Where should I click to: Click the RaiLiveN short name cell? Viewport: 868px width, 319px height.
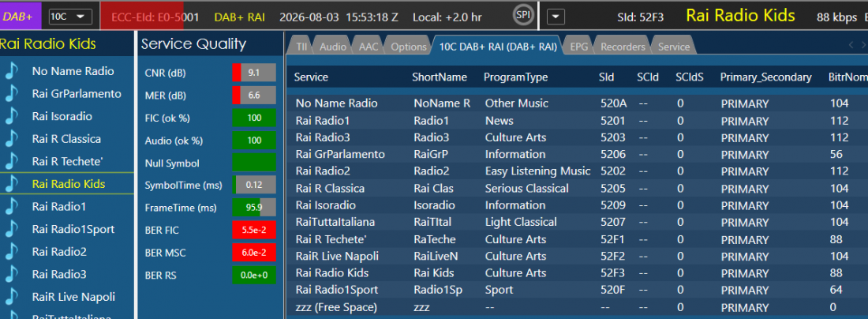point(436,257)
